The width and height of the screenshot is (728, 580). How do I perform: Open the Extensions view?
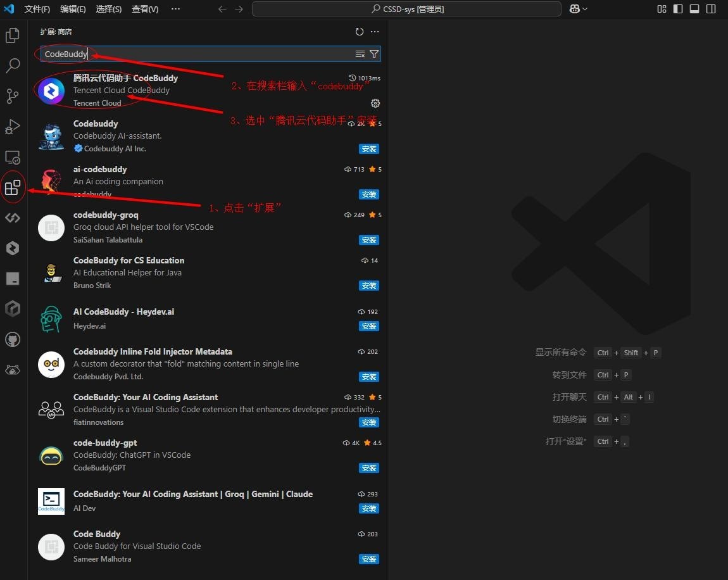click(x=13, y=187)
